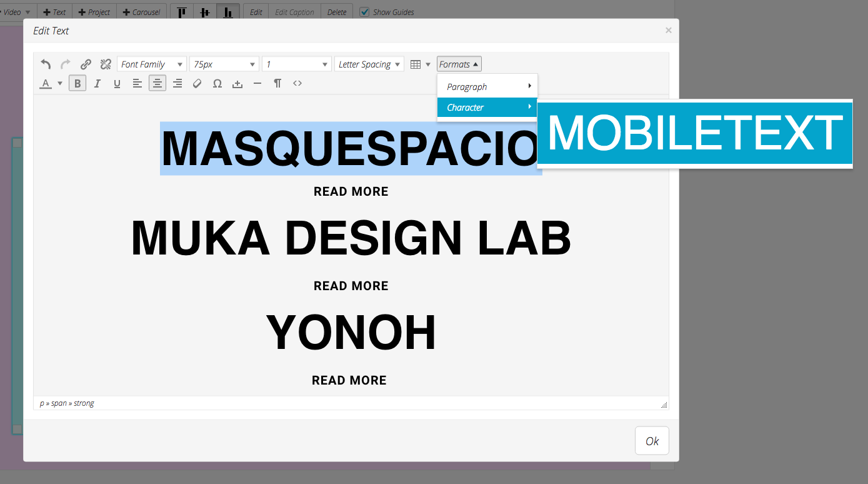Remove the existing link
The height and width of the screenshot is (484, 868).
105,63
